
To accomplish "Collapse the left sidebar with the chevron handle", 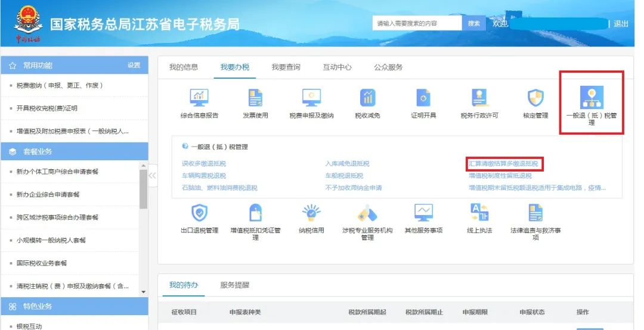I will 153,176.
